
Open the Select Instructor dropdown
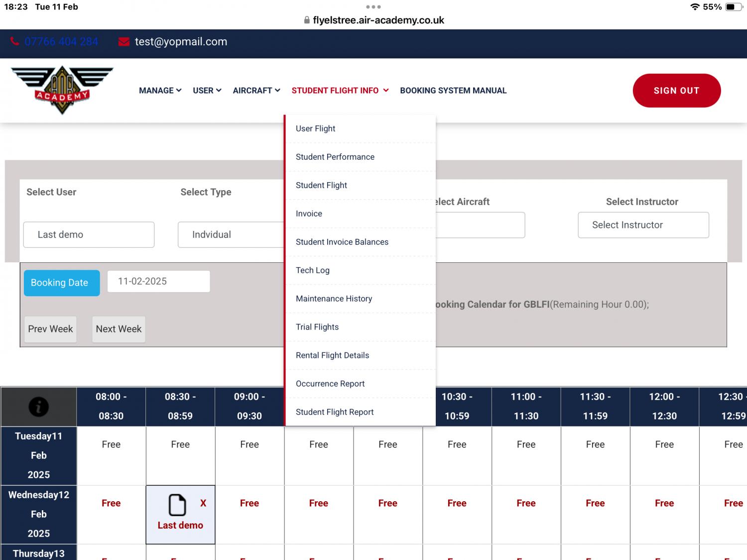tap(643, 225)
